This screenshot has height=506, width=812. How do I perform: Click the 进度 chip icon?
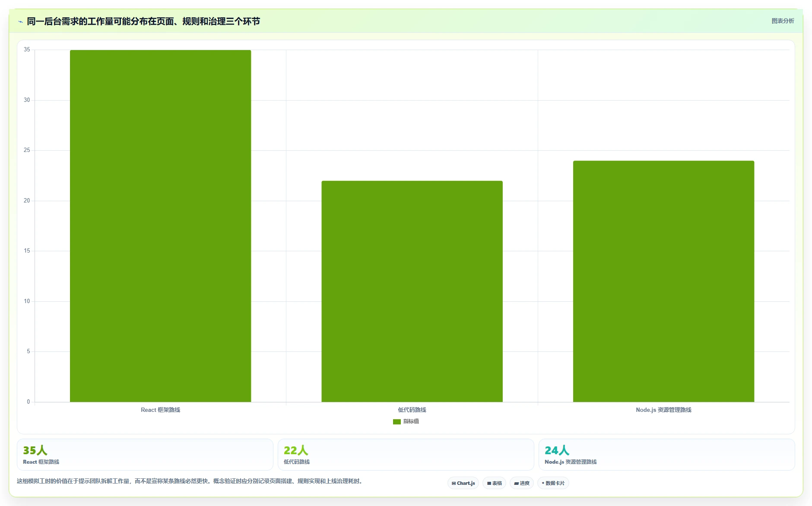point(516,484)
